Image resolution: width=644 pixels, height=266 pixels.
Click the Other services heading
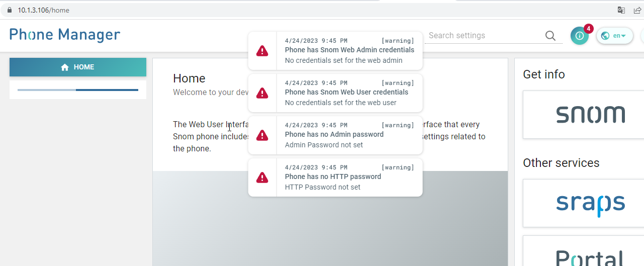point(561,163)
